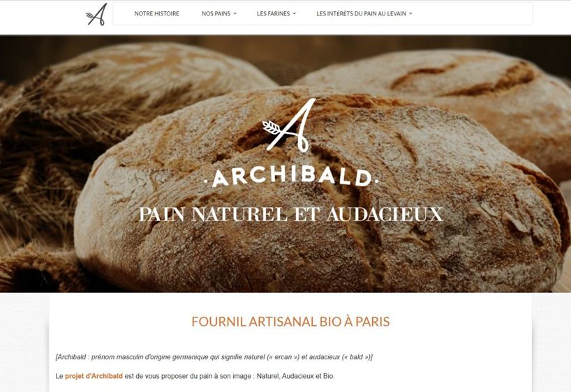Expand the caret beside Nos Pains

tap(235, 14)
